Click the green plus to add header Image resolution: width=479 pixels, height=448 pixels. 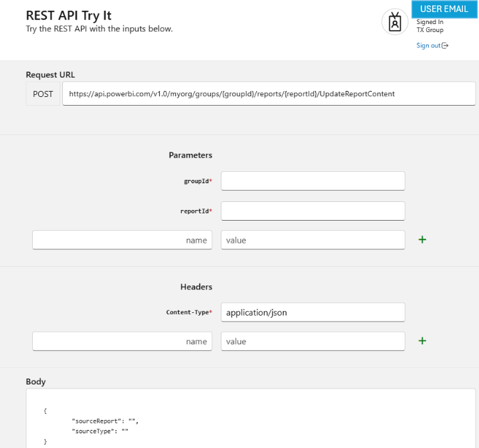coord(422,341)
